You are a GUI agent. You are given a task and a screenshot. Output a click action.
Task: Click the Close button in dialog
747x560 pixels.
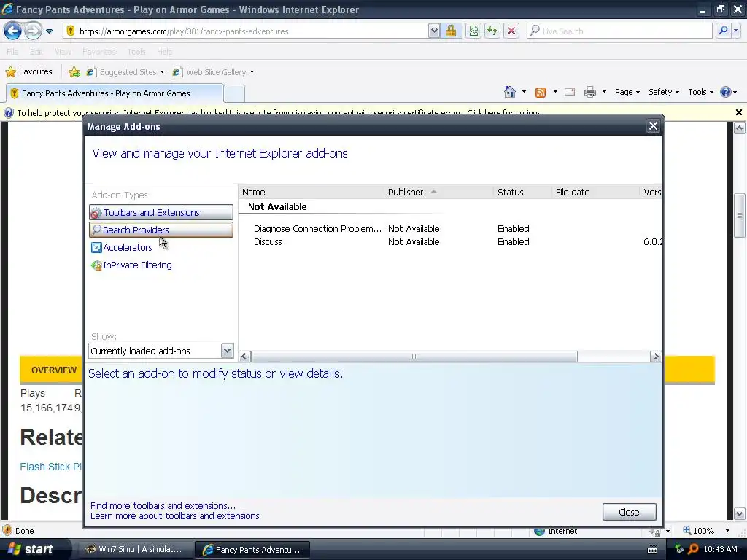click(x=629, y=513)
